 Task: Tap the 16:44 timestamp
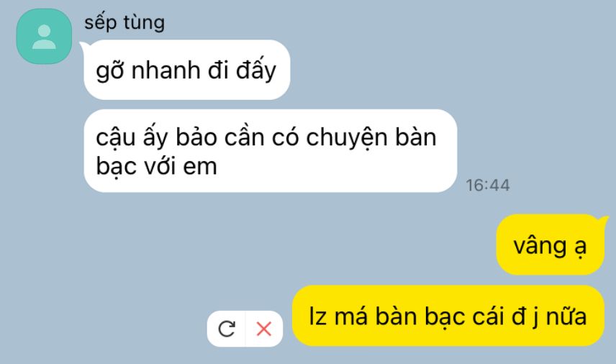[x=487, y=186]
